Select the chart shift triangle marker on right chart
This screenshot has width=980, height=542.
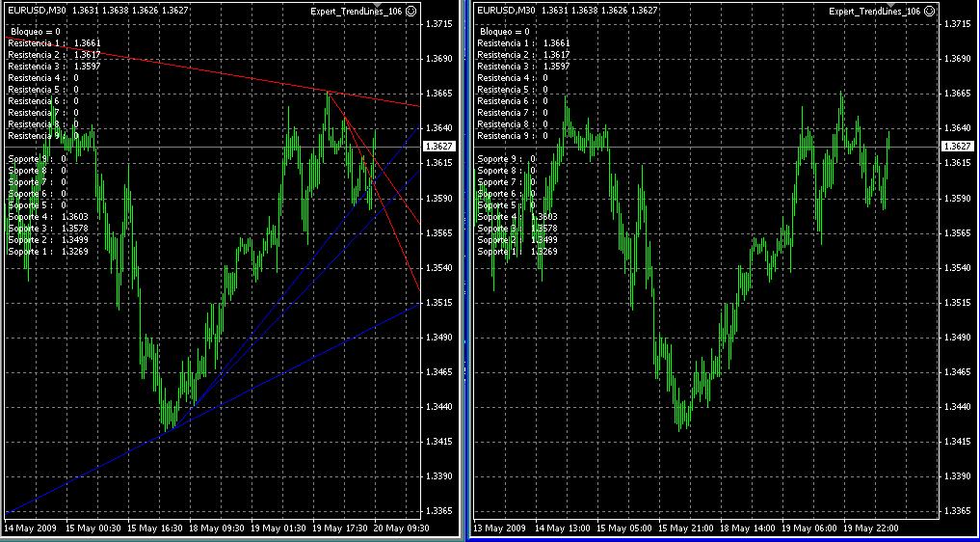click(892, 6)
